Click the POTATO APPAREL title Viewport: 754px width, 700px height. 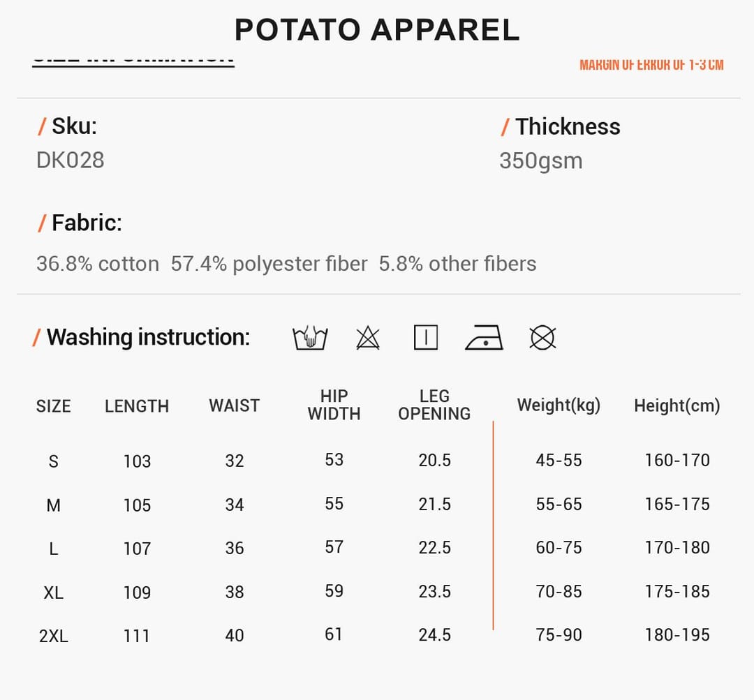[377, 30]
